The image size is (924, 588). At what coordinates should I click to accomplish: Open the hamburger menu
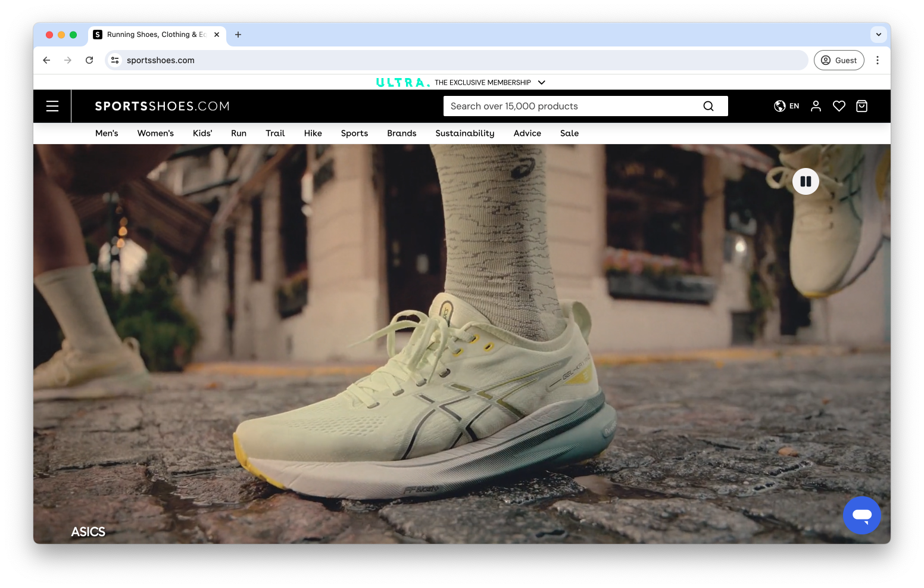pos(52,106)
